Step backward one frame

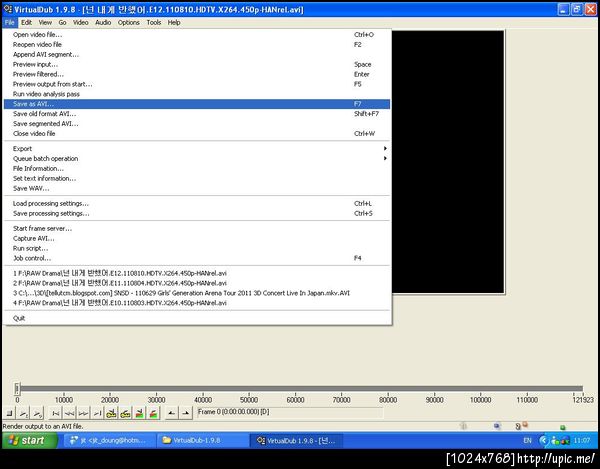tap(70, 413)
